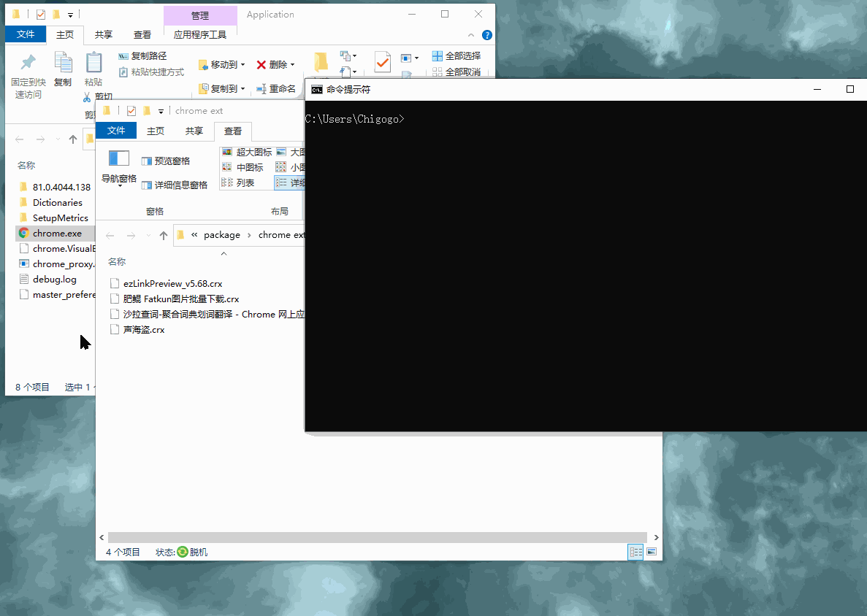Viewport: 867px width, 616px height.
Task: Click the 固定到快速访问 pin icon
Action: (28, 63)
